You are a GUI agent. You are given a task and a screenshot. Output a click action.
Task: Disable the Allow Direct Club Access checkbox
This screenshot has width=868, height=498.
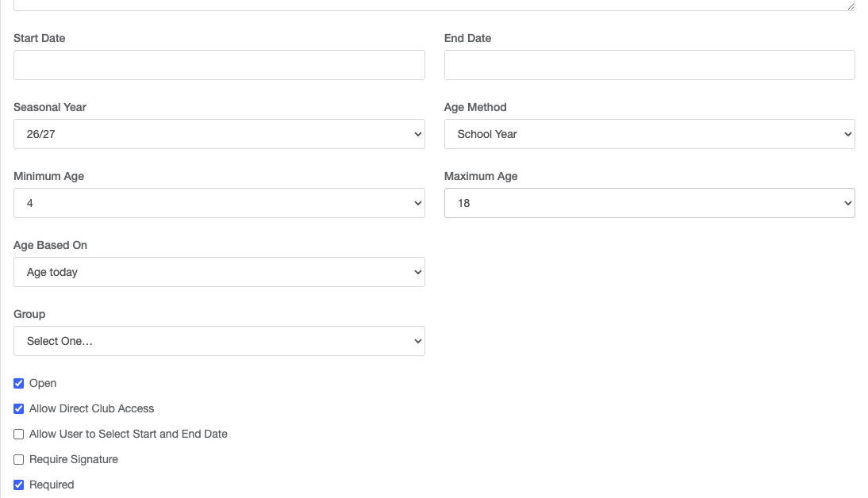pos(19,409)
